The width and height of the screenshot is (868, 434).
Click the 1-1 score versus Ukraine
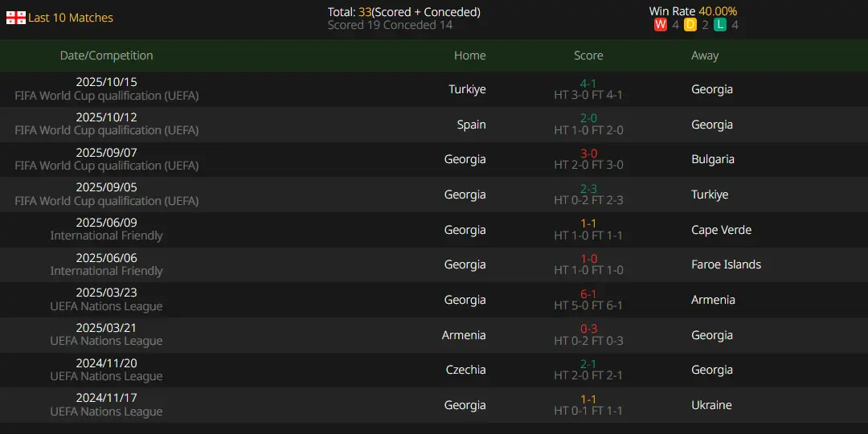click(588, 399)
